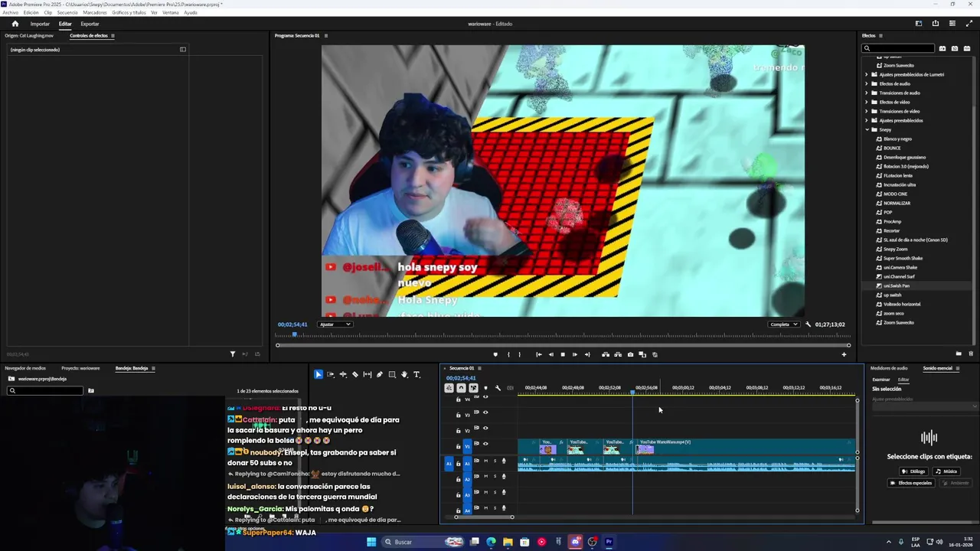This screenshot has height=551, width=980.
Task: Click the Effects panel search field
Action: click(x=898, y=48)
